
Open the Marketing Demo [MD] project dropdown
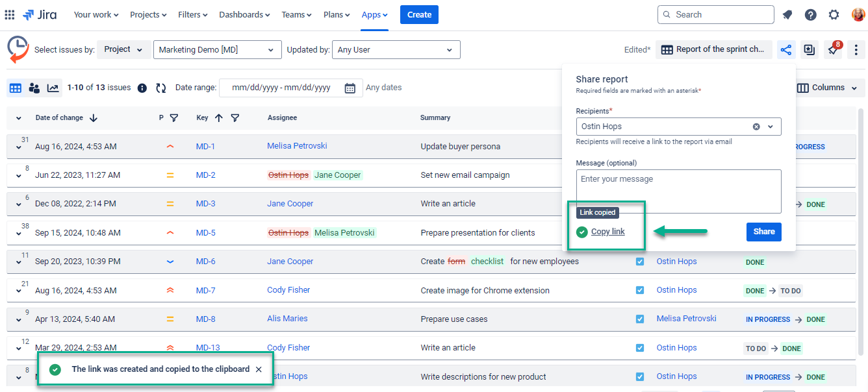click(217, 50)
